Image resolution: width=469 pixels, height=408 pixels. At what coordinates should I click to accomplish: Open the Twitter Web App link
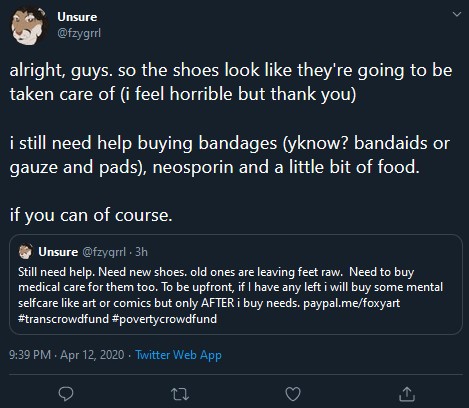(x=178, y=355)
